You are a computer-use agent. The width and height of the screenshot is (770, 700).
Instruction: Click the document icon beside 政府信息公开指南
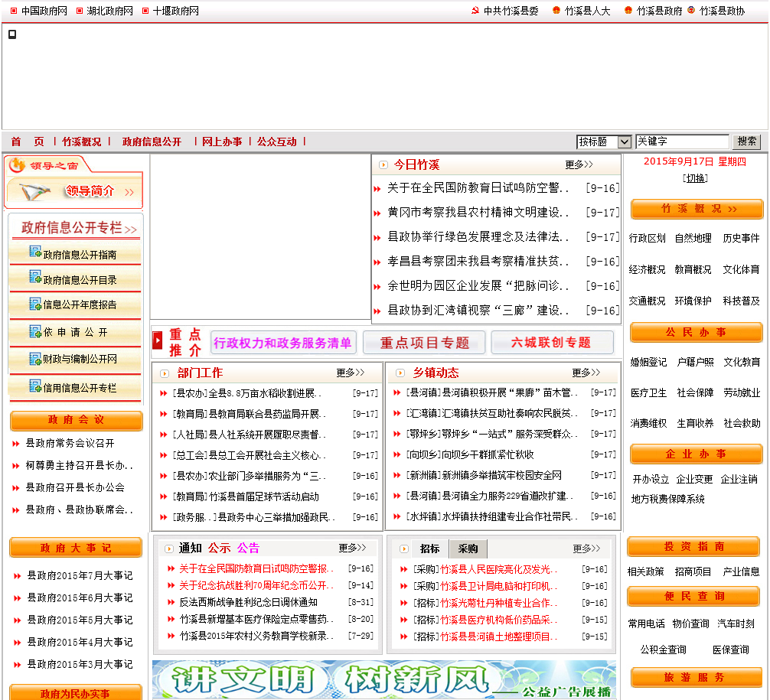click(35, 252)
